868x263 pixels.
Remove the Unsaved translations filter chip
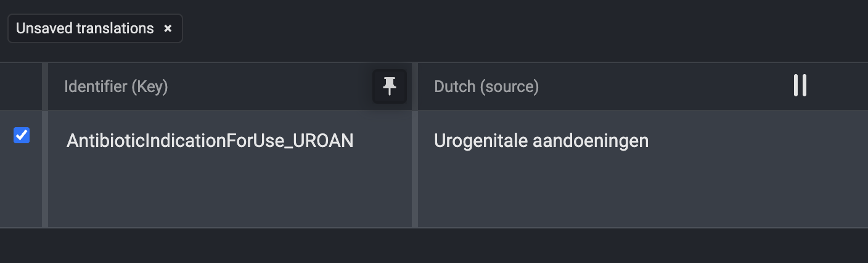168,28
